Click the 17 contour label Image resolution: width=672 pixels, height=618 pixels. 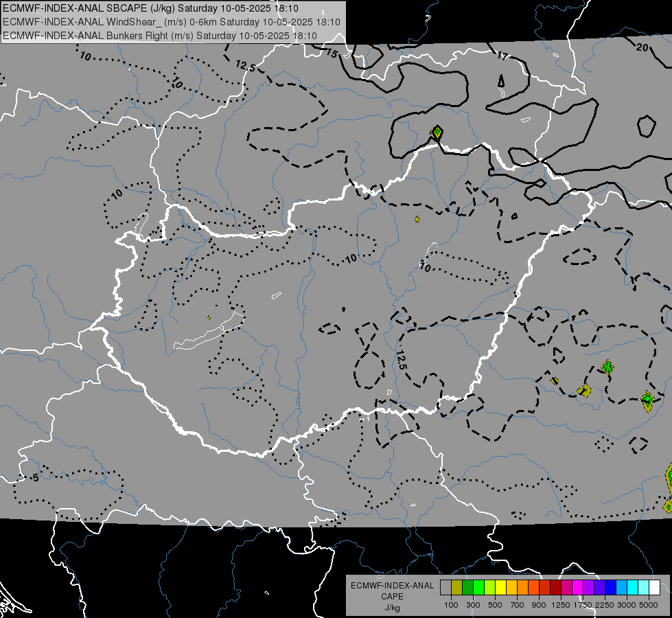click(502, 56)
